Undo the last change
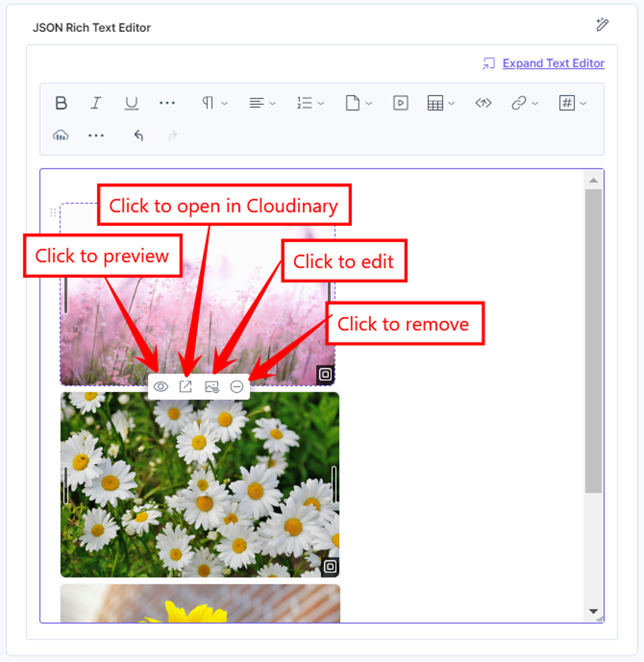The width and height of the screenshot is (644, 662). point(139,136)
